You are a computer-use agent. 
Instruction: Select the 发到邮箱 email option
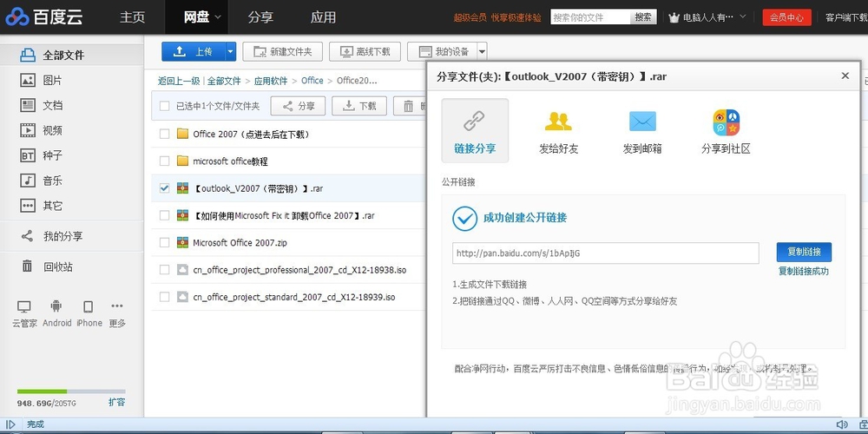[x=642, y=132]
